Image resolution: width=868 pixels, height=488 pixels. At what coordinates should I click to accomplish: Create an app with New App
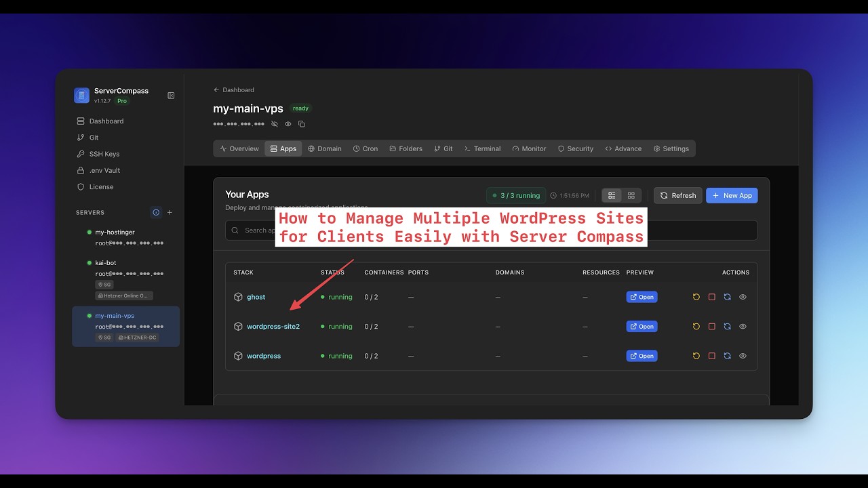(732, 195)
